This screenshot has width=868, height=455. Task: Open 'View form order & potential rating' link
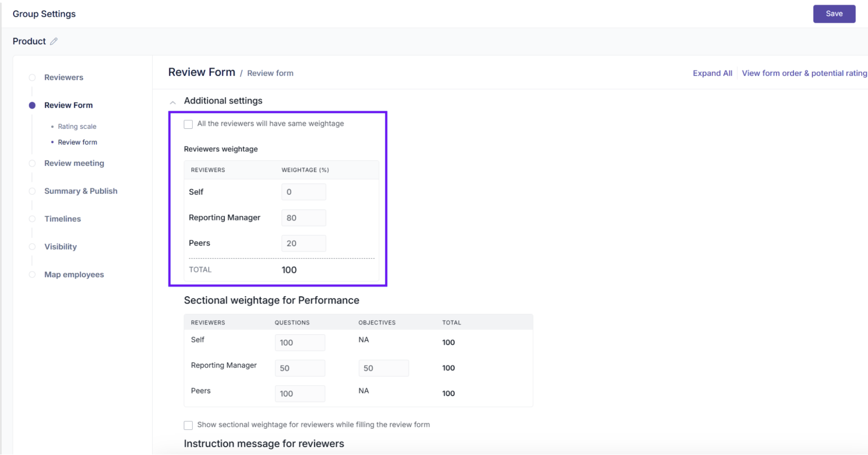pos(804,73)
